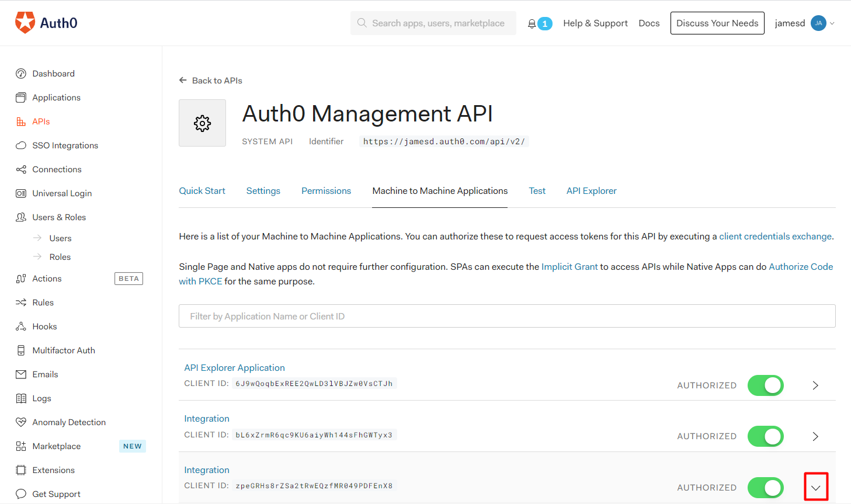The height and width of the screenshot is (504, 851).
Task: Click the Dashboard sidebar icon
Action: pos(21,74)
